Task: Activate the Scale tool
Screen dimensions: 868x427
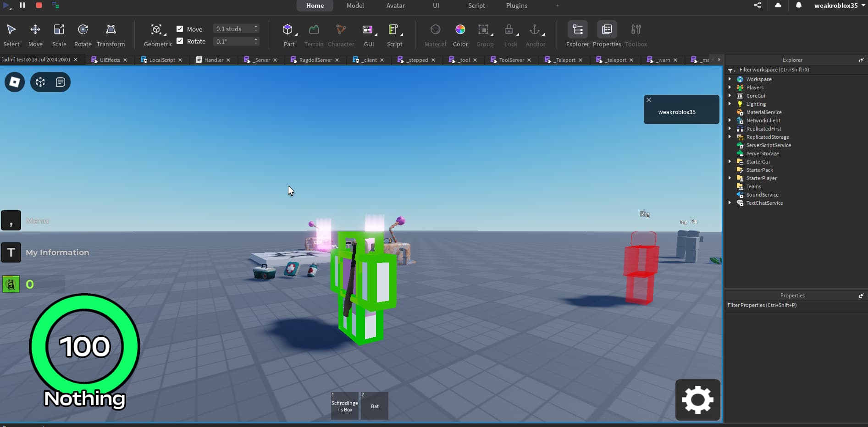Action: point(59,34)
